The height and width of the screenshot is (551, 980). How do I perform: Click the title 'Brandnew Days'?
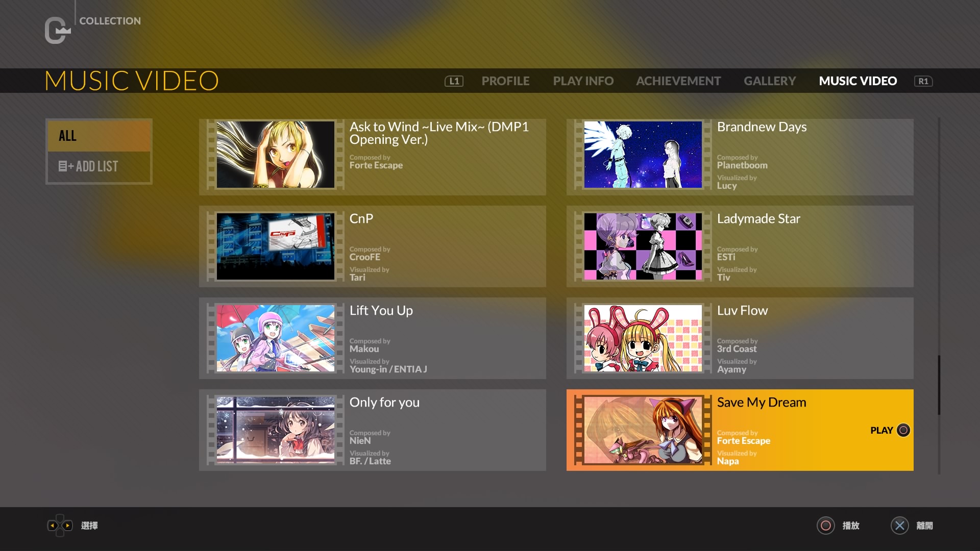click(762, 127)
